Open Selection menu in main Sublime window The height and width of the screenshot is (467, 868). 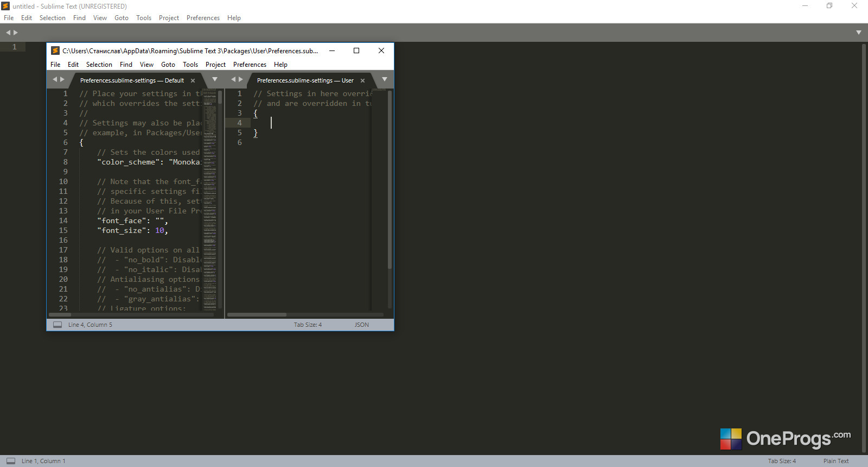point(53,18)
